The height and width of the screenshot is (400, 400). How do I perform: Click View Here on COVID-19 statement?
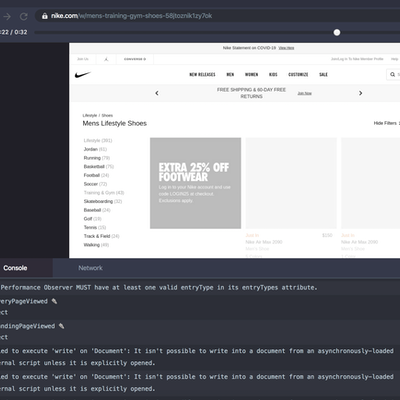286,48
